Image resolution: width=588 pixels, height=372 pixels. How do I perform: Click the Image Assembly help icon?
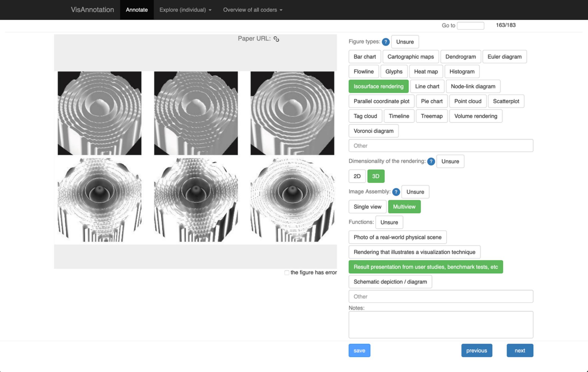pyautogui.click(x=396, y=192)
